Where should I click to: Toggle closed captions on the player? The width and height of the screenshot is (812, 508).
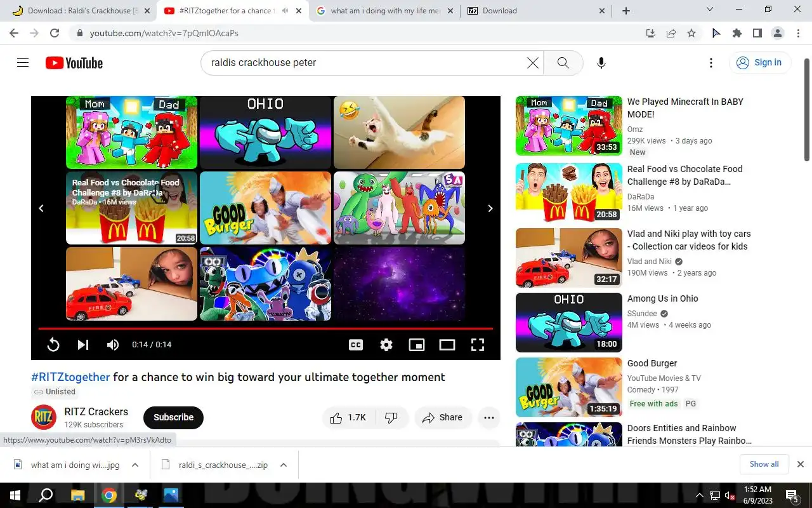(x=356, y=345)
